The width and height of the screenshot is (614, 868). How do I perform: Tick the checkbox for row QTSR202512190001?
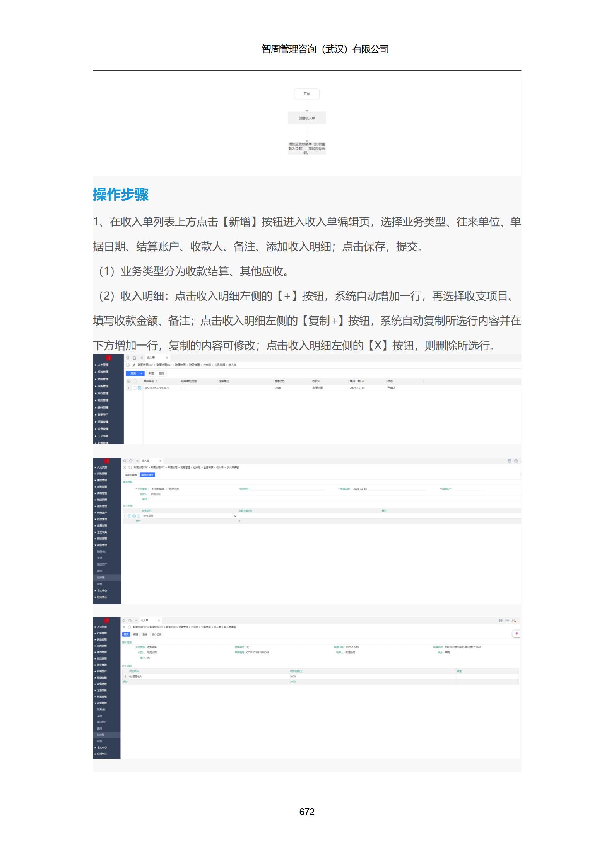pyautogui.click(x=135, y=388)
